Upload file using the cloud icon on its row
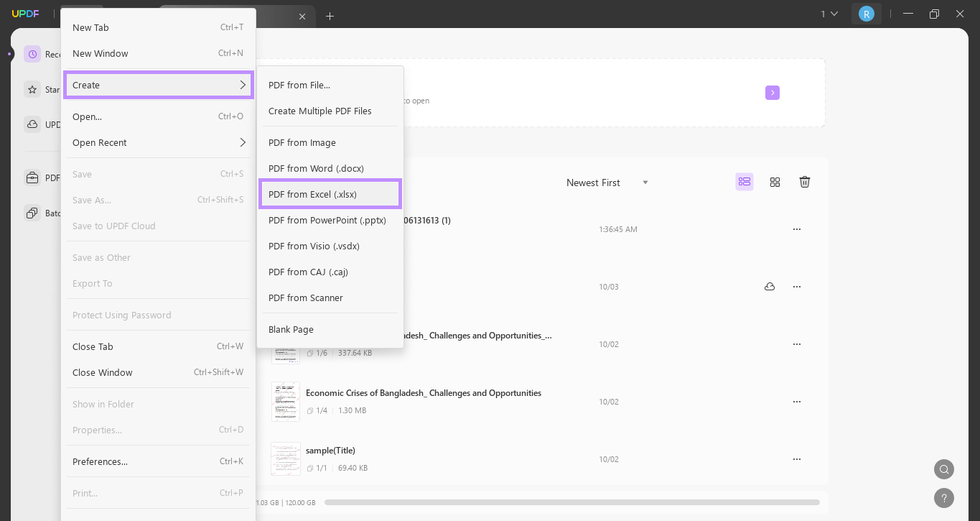This screenshot has height=521, width=980. tap(769, 286)
